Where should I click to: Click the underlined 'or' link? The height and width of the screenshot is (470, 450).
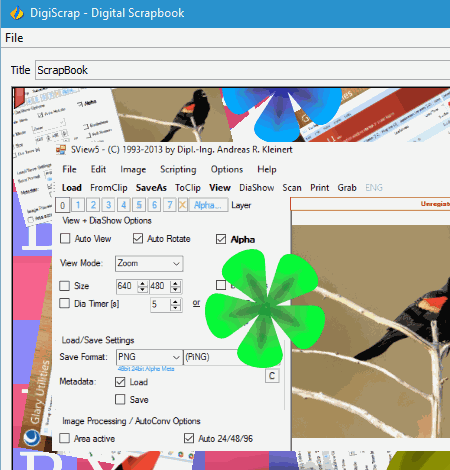pyautogui.click(x=196, y=303)
